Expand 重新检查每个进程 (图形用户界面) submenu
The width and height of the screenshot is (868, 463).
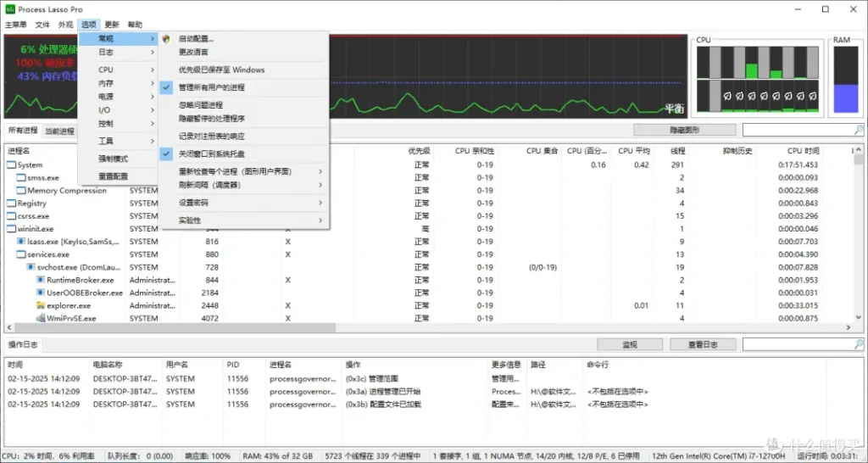(244, 171)
